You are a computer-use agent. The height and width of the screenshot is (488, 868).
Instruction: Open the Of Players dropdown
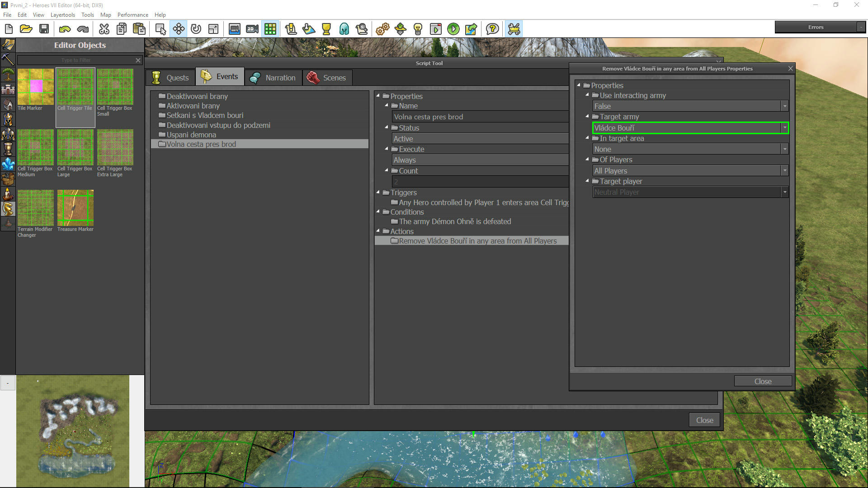point(690,171)
